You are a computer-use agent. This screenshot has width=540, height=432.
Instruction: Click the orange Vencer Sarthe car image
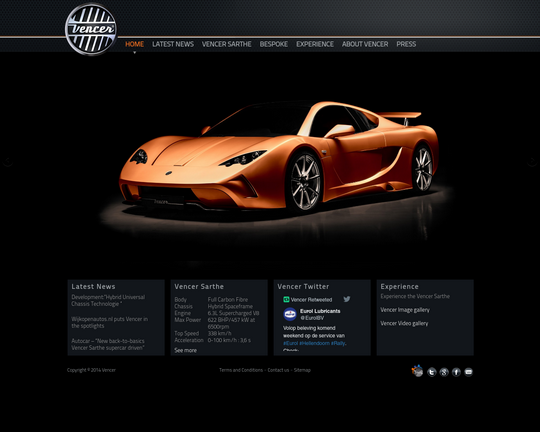pos(279,156)
